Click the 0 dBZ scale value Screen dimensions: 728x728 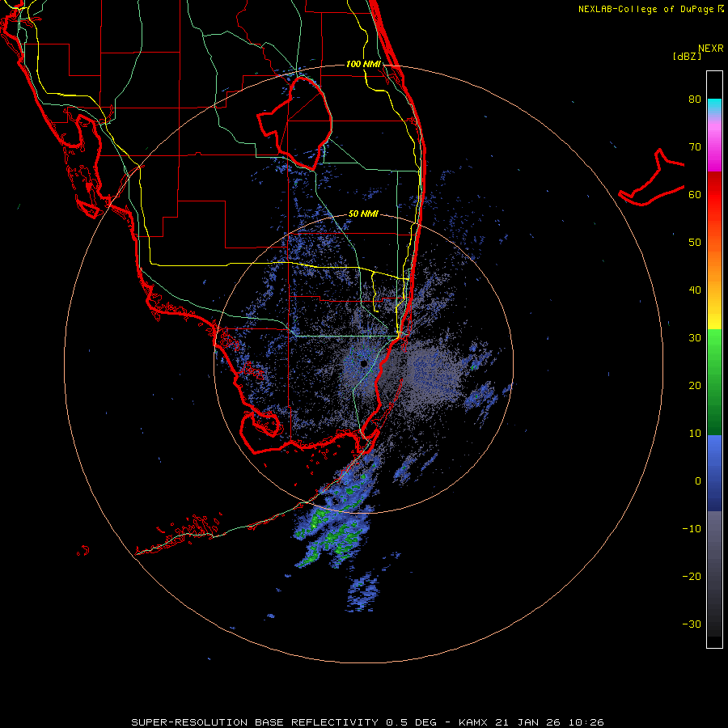pyautogui.click(x=698, y=481)
